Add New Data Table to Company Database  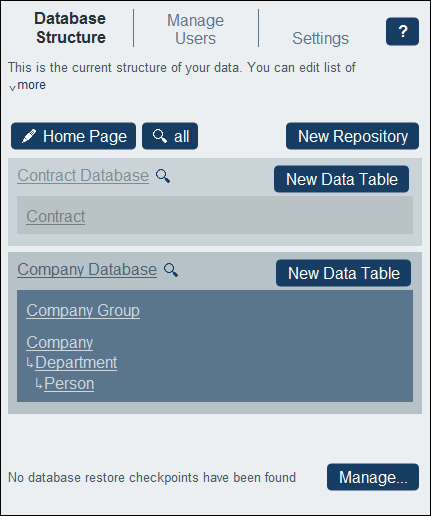coord(343,273)
